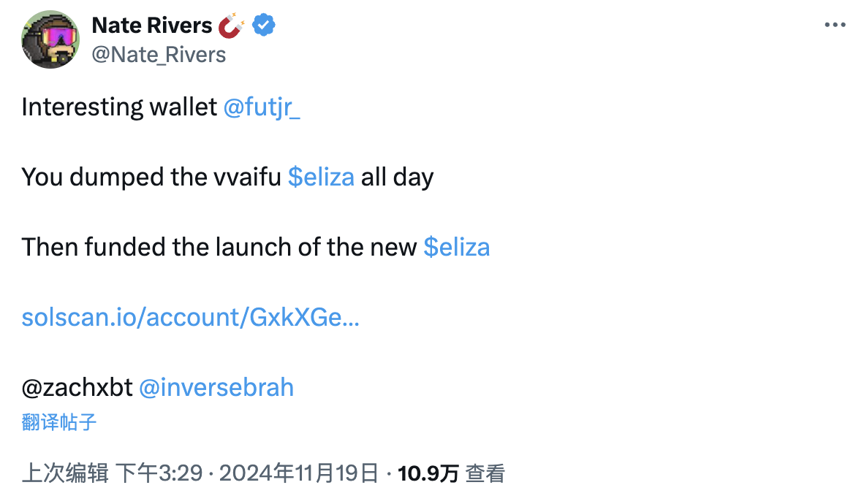
Task: Visit the @Nate_Rivers handle
Action: (x=159, y=55)
